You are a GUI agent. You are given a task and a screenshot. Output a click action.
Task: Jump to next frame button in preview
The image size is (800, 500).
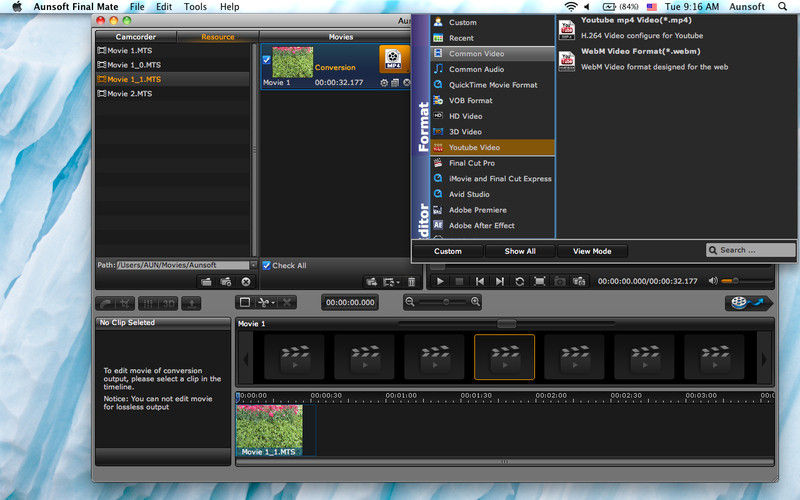point(499,281)
